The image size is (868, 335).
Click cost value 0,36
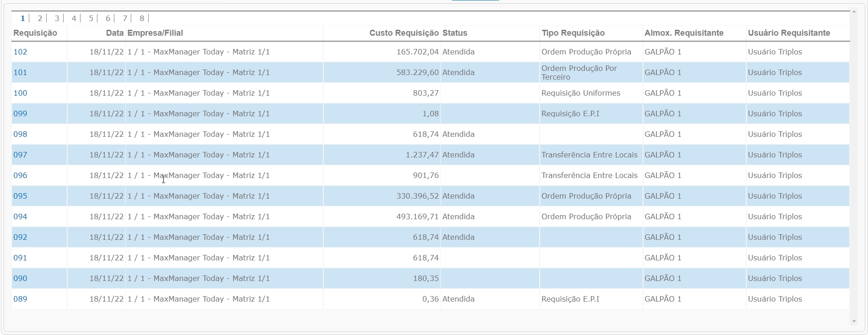[430, 299]
